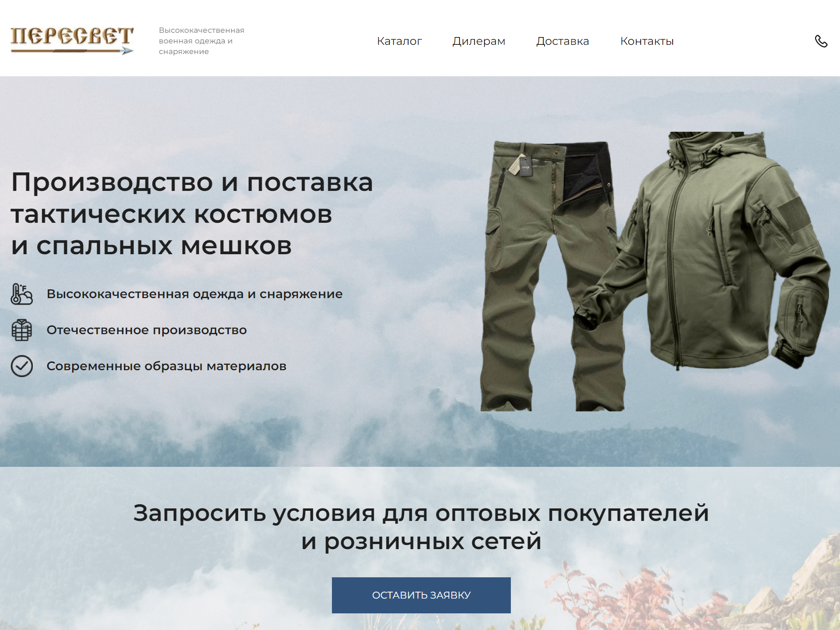Open the Контакты page
Screen dimensions: 840x630
point(647,41)
